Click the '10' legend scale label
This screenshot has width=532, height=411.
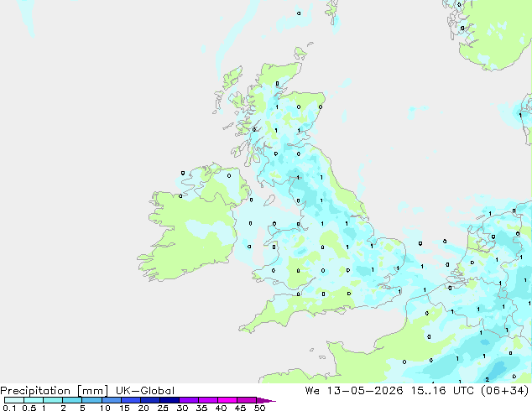105,408
